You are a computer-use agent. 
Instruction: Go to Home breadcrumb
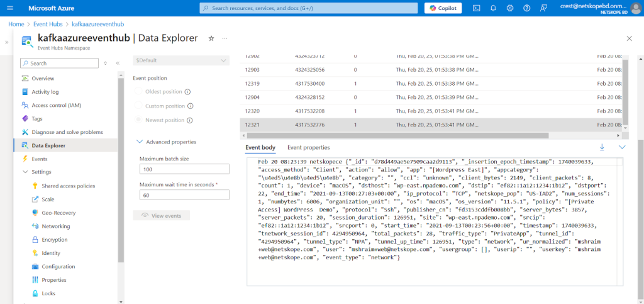16,25
